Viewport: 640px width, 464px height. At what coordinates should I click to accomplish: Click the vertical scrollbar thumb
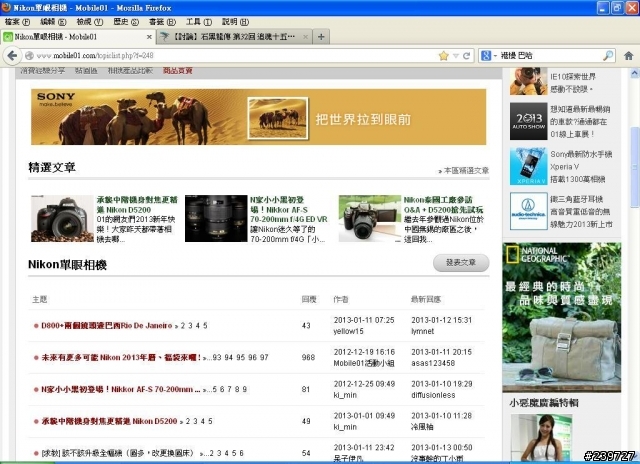point(635,167)
